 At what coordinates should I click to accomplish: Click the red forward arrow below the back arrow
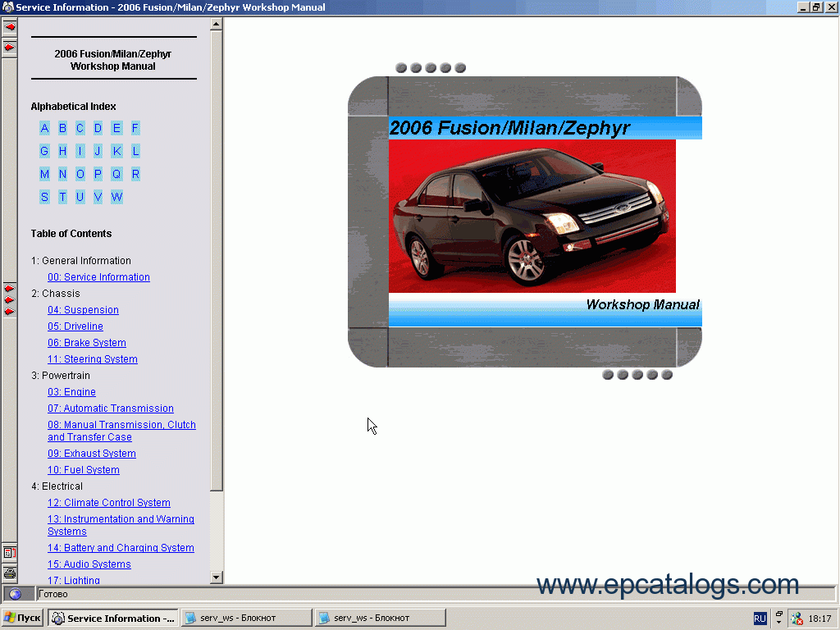tap(10, 47)
